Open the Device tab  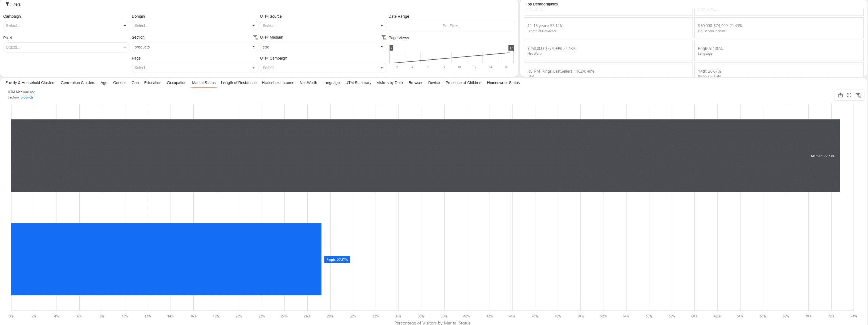pyautogui.click(x=434, y=83)
